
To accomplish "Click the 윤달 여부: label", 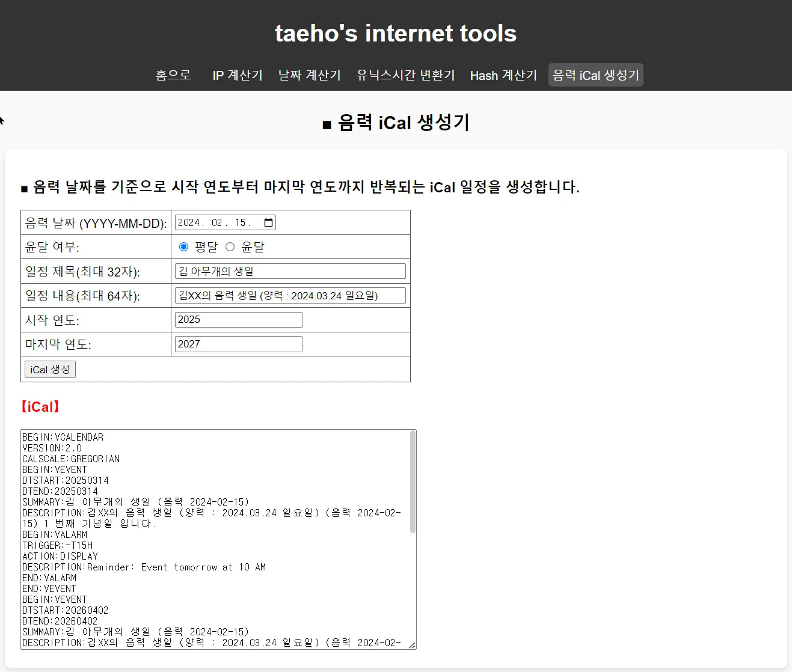I will coord(52,247).
